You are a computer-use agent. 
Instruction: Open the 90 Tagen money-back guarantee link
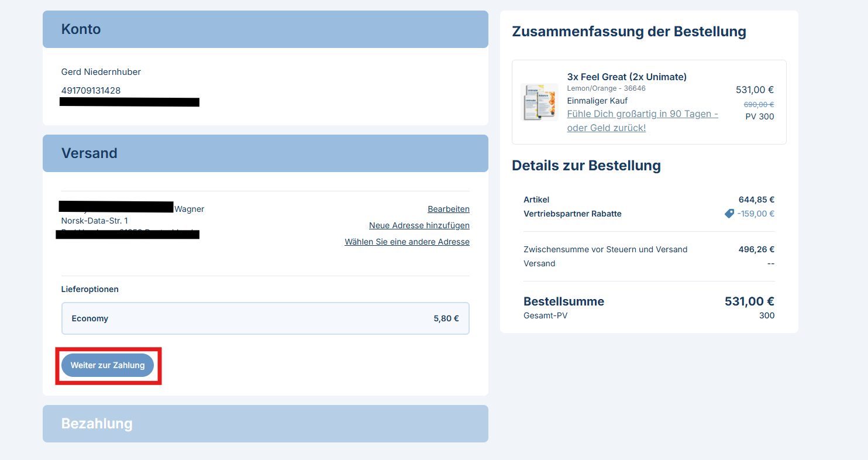click(642, 121)
